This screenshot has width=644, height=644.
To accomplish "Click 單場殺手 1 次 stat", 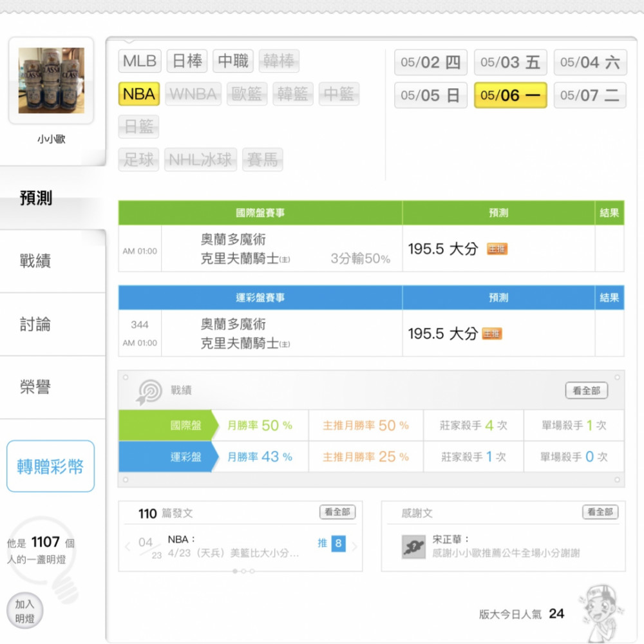I will (573, 425).
